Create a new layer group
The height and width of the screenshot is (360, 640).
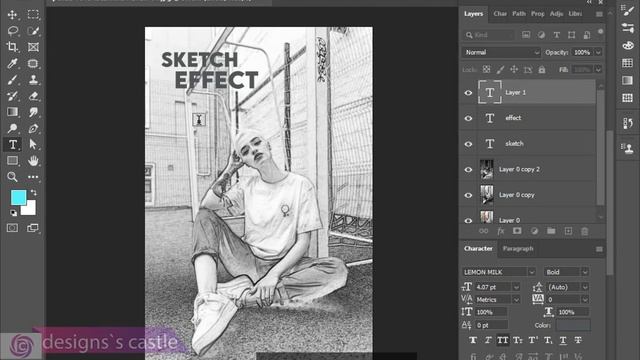point(551,231)
